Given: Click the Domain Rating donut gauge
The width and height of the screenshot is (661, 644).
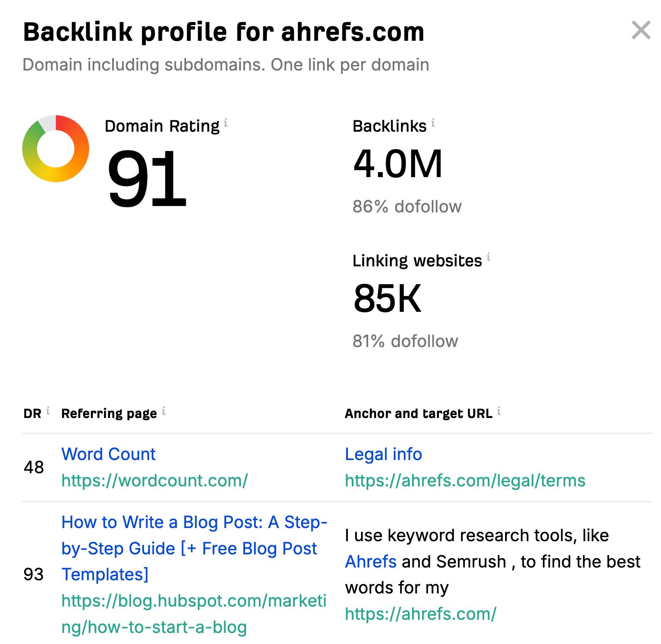Looking at the screenshot, I should click(x=56, y=148).
